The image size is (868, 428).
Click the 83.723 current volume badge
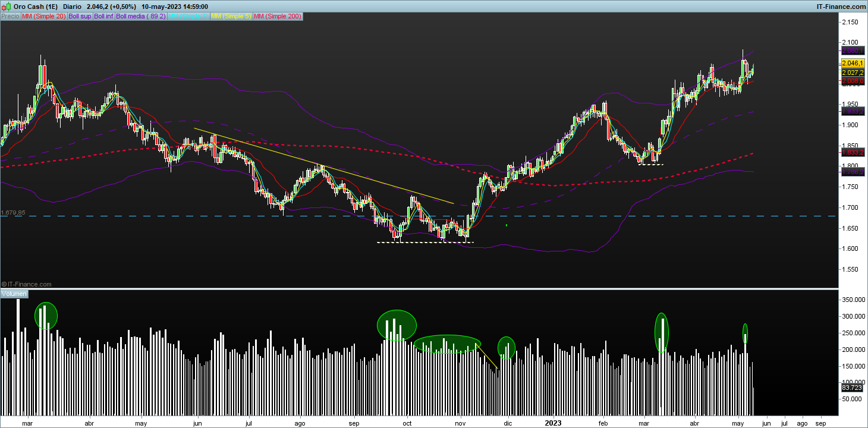point(852,388)
